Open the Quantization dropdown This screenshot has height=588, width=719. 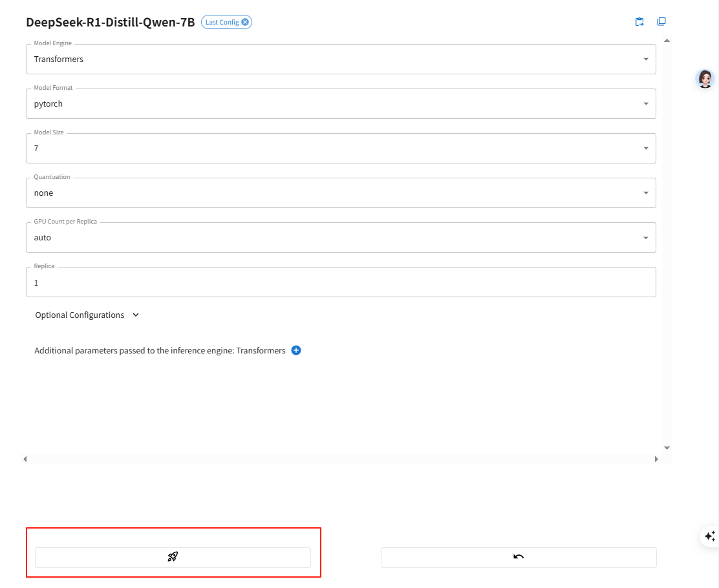coord(341,193)
